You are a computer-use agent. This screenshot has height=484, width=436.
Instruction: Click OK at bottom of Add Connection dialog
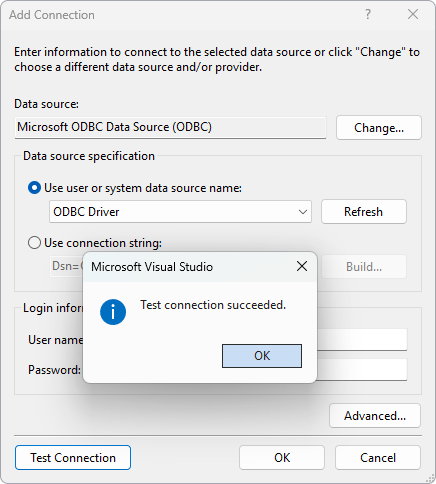(x=282, y=458)
